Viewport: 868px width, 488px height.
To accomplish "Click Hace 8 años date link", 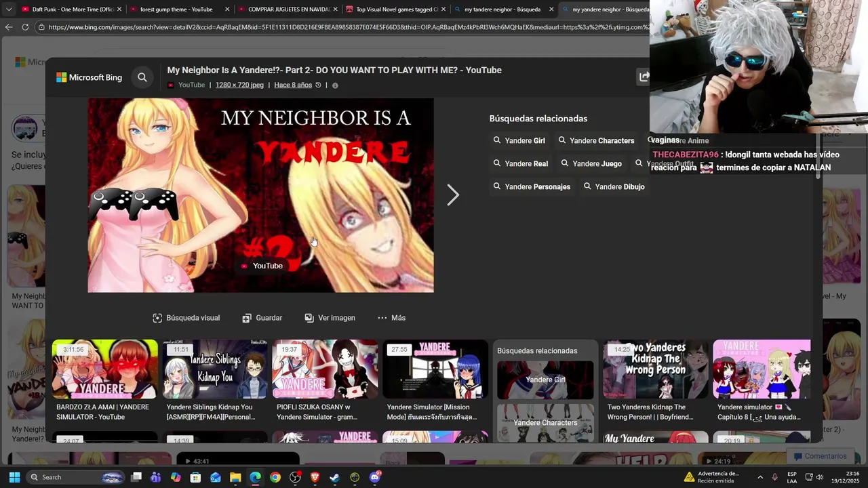I will click(293, 85).
